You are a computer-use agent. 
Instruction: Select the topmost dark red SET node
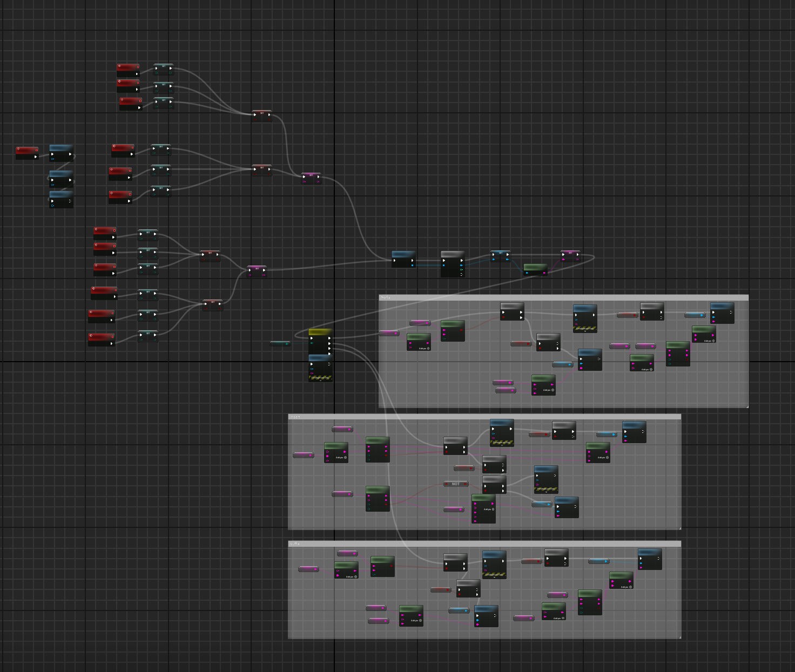[262, 116]
